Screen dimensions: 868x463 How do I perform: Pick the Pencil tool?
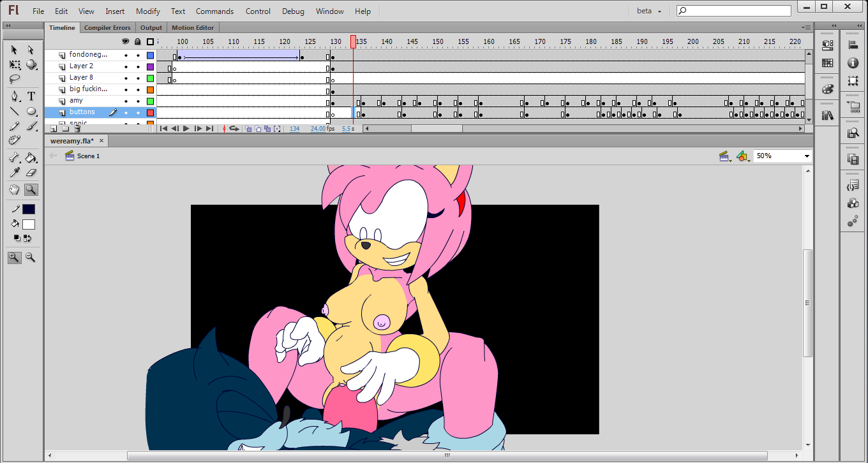14,126
